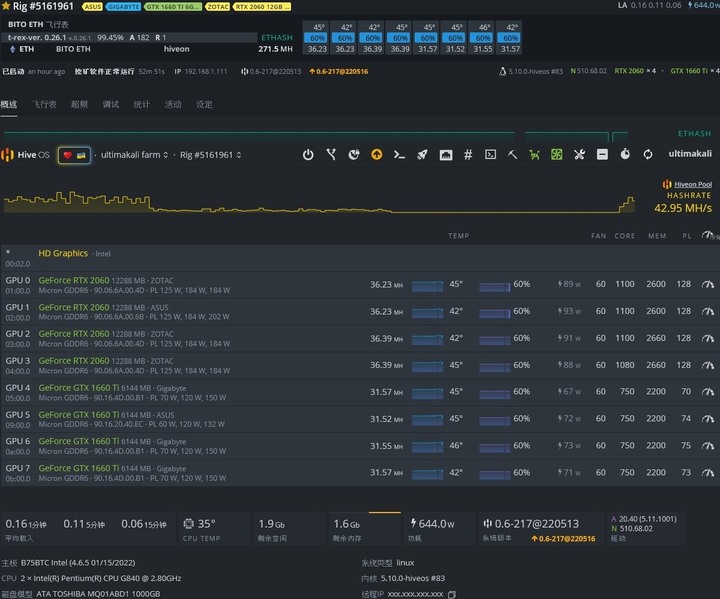The height and width of the screenshot is (599, 720).
Task: Click the yellow ASUS tag
Action: (92, 6)
